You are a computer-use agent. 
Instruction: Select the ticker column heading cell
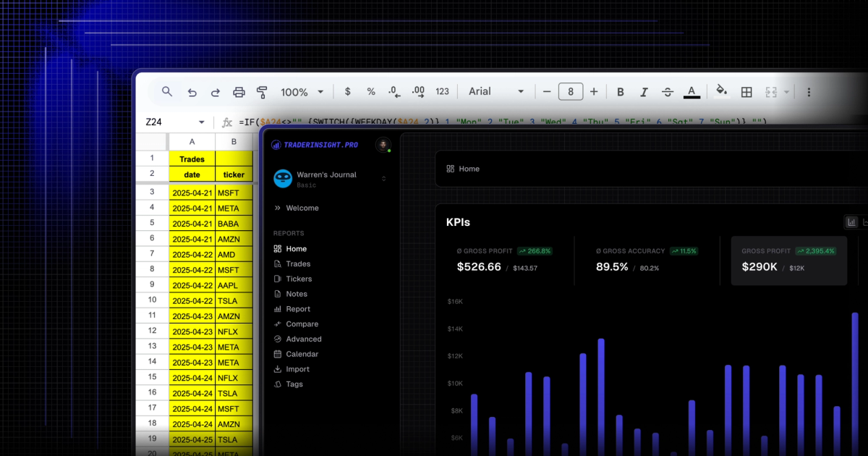(234, 174)
